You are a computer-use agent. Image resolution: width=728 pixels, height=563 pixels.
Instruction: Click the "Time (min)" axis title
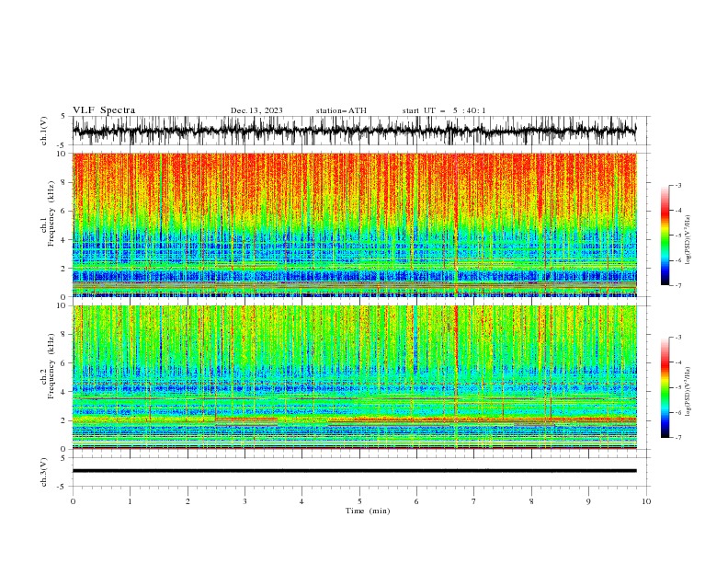click(368, 511)
